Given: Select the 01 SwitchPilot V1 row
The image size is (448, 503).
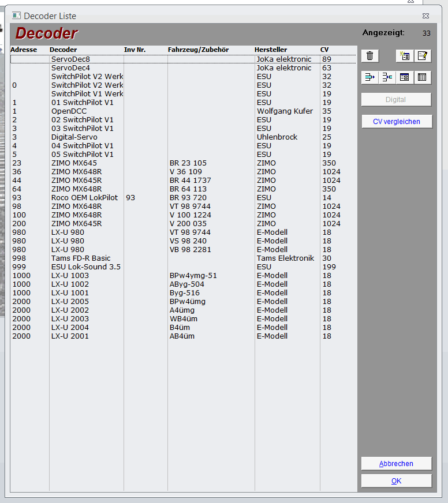Looking at the screenshot, I should click(184, 103).
